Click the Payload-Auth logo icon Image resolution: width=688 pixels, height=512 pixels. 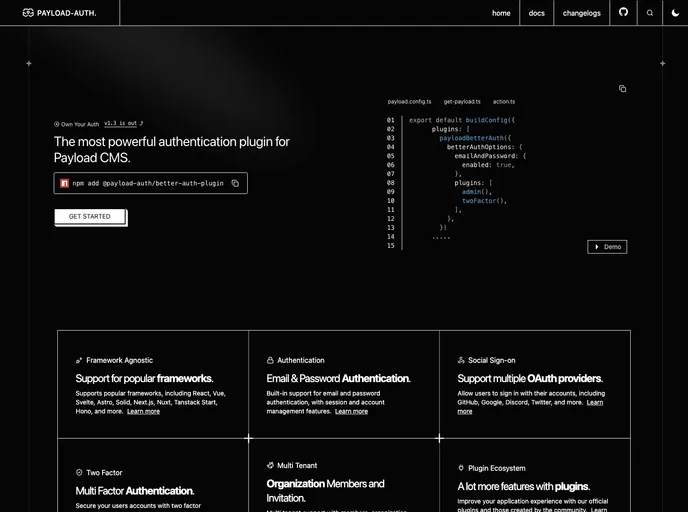click(x=28, y=13)
